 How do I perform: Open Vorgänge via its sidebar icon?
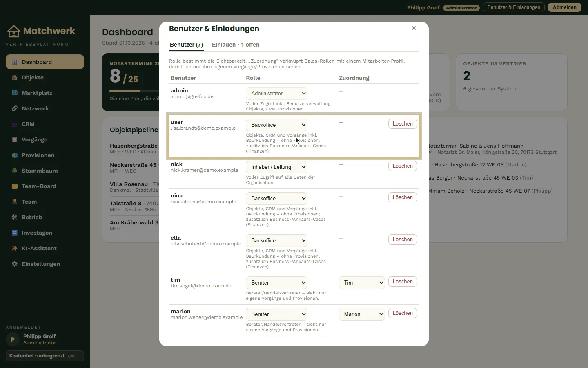[x=15, y=140]
